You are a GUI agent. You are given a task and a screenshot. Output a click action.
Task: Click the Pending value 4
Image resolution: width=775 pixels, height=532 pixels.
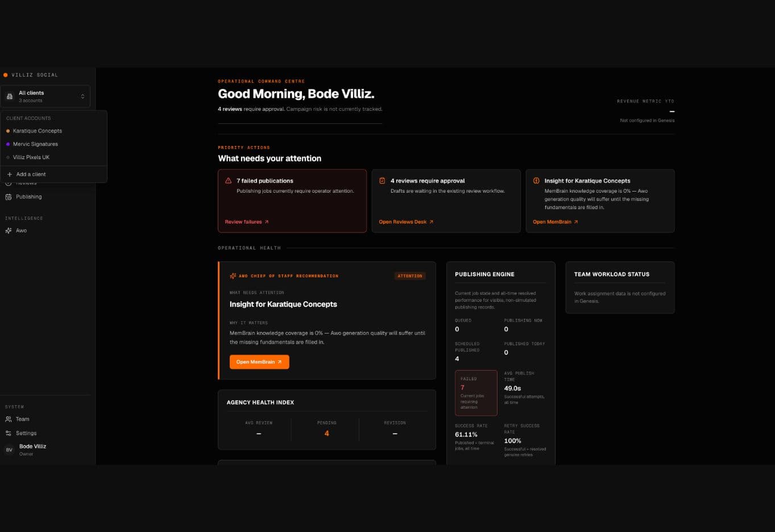click(x=326, y=433)
